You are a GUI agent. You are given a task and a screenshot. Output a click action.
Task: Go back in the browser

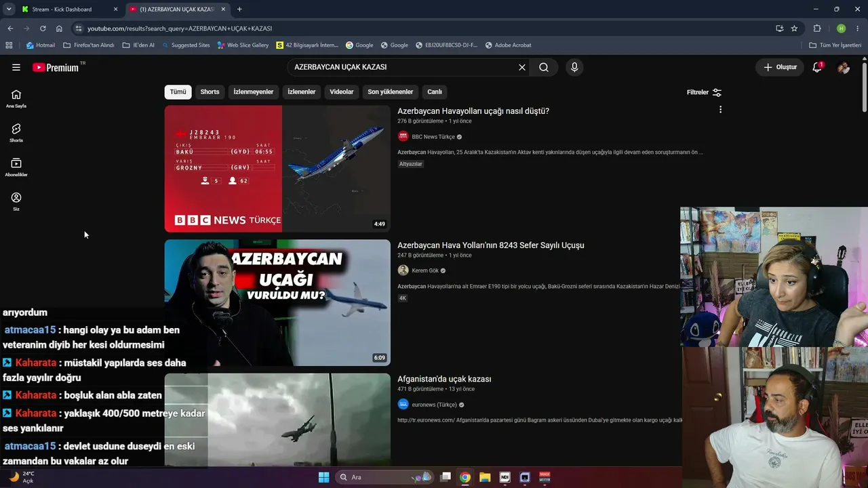click(x=10, y=28)
